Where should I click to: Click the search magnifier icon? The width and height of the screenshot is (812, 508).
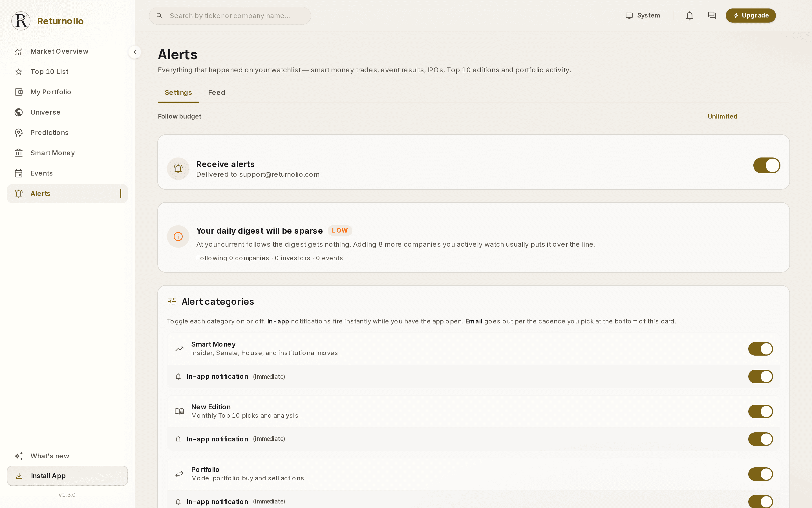[x=160, y=16]
